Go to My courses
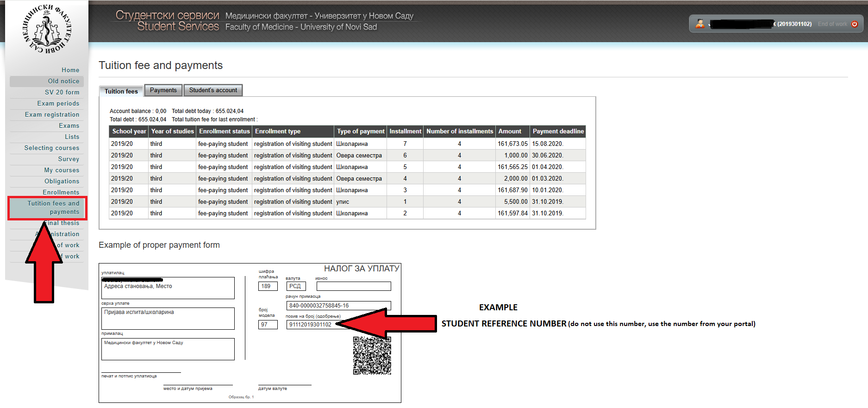868x408 pixels. click(x=62, y=170)
